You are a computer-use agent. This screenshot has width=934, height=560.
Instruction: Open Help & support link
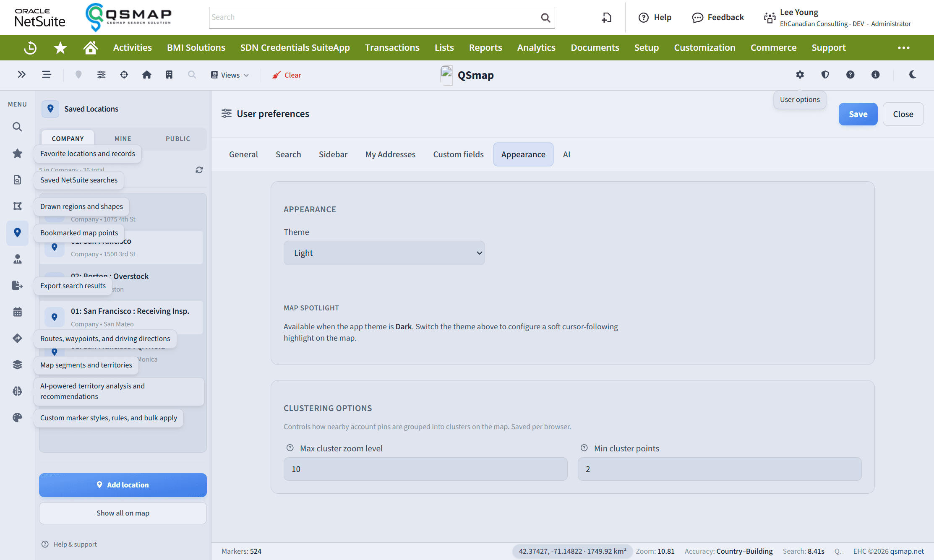69,544
